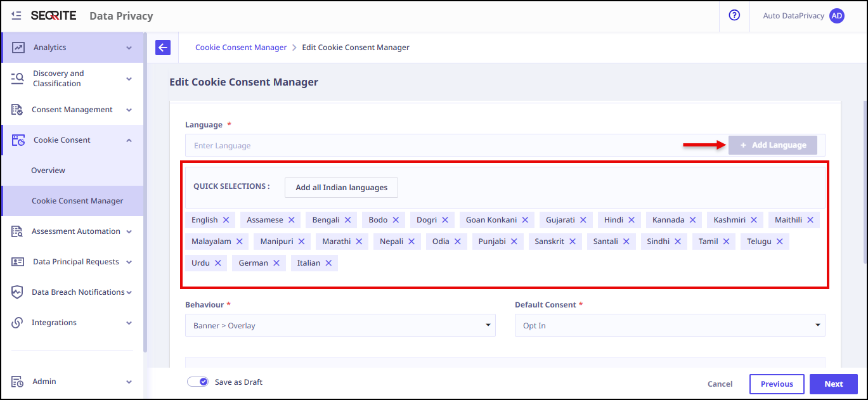868x400 pixels.
Task: Select Cookie Consent Manager sidebar item
Action: (x=77, y=201)
